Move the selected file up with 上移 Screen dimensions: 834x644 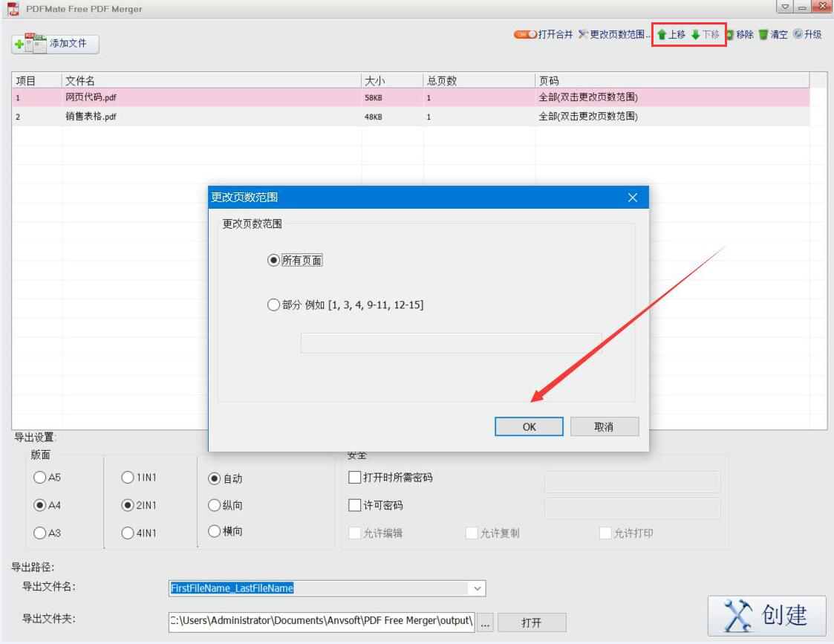coord(671,35)
